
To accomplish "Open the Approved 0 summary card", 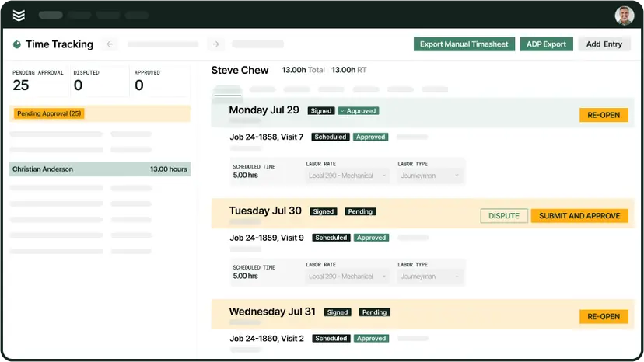I will (x=160, y=81).
